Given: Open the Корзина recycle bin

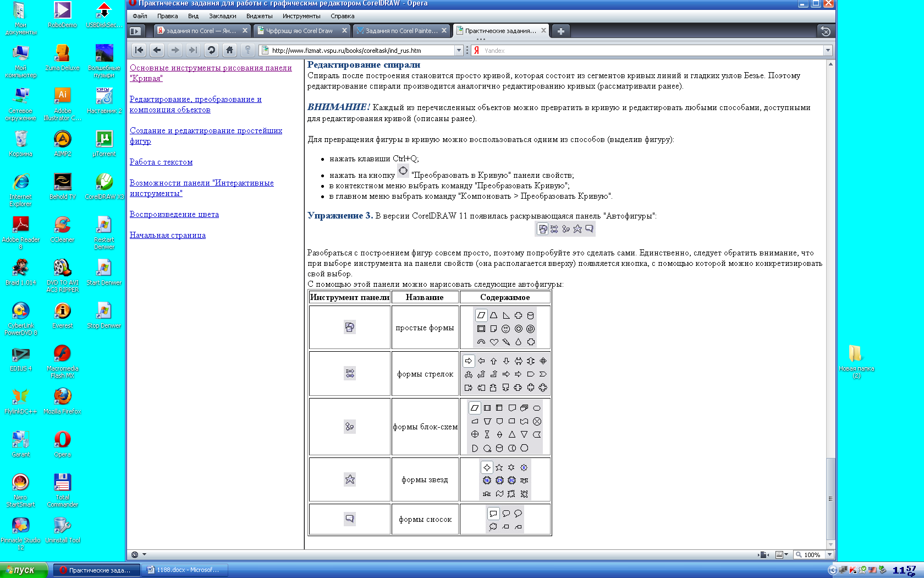Looking at the screenshot, I should click(x=20, y=143).
